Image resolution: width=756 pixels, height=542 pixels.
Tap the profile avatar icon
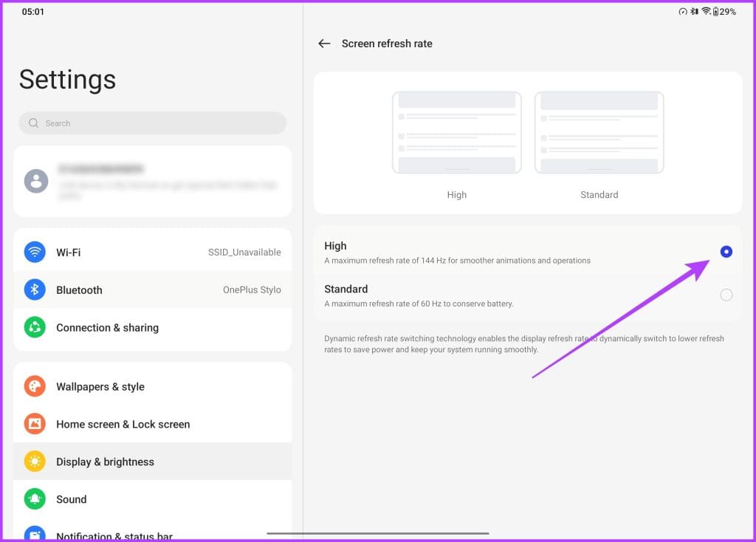tap(36, 182)
